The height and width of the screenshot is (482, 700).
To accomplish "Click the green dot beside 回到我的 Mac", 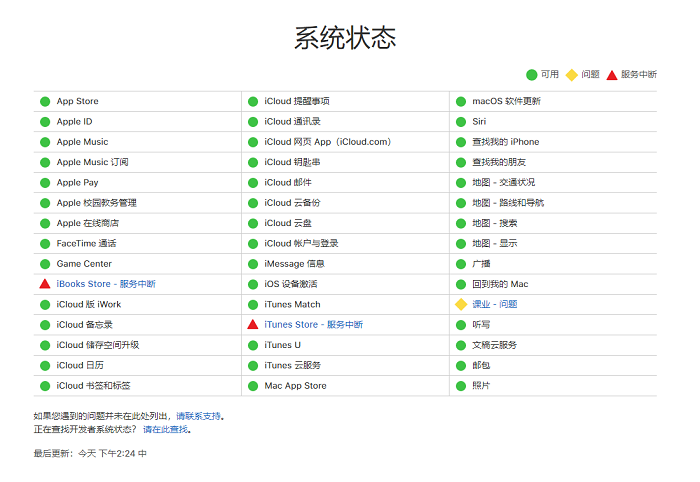I will [x=461, y=284].
